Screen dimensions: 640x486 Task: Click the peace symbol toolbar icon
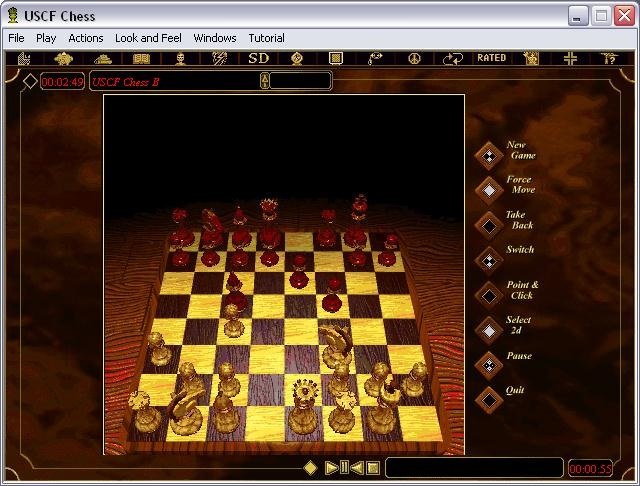(413, 58)
